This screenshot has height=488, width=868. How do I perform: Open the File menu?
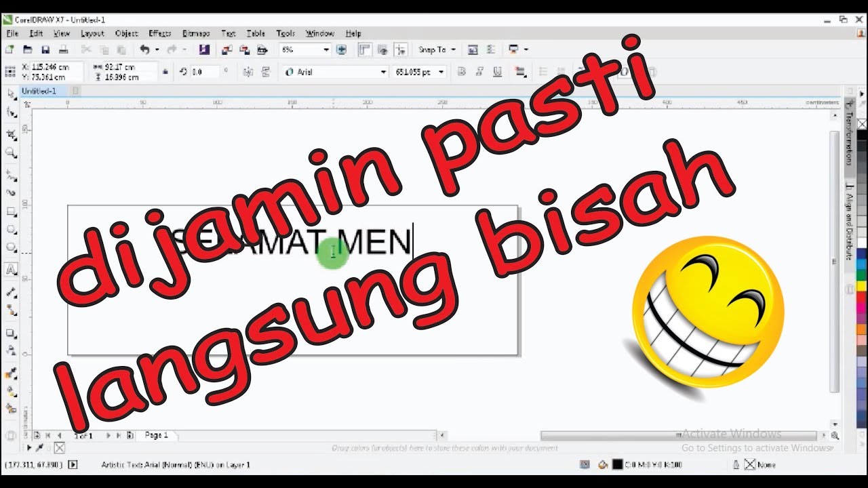click(13, 33)
